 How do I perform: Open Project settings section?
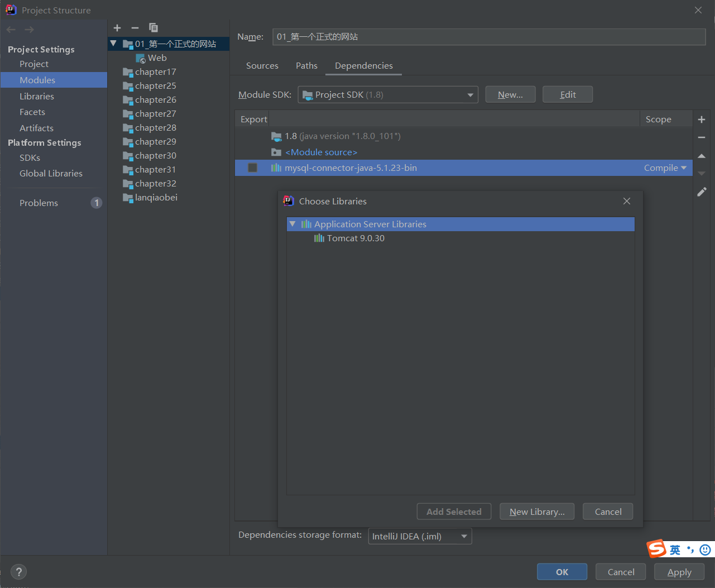coord(34,64)
